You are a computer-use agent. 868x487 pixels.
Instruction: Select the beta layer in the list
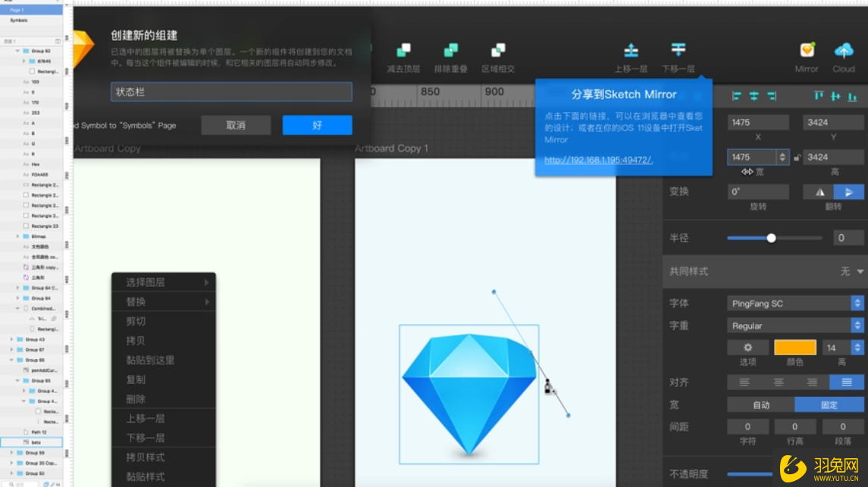(x=31, y=442)
